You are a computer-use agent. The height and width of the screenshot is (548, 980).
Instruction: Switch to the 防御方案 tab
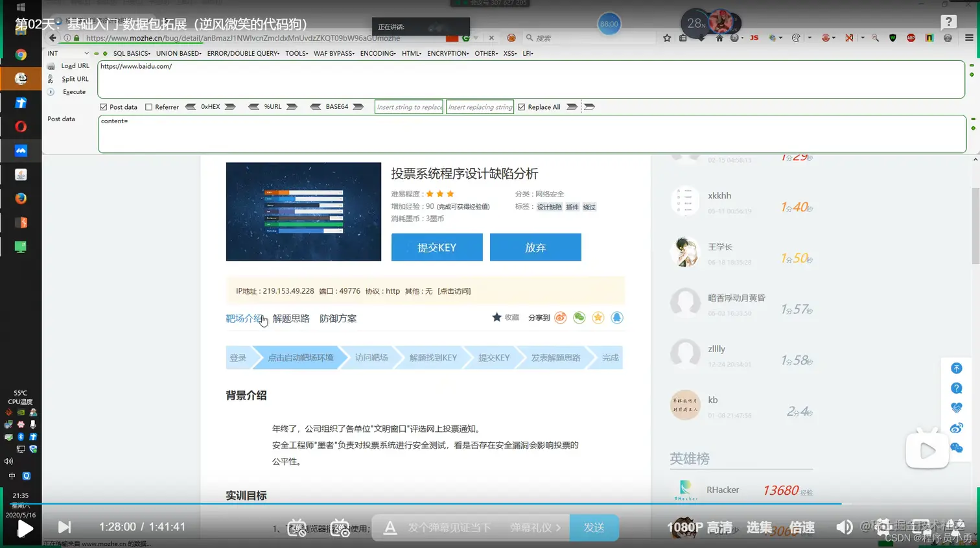(338, 318)
